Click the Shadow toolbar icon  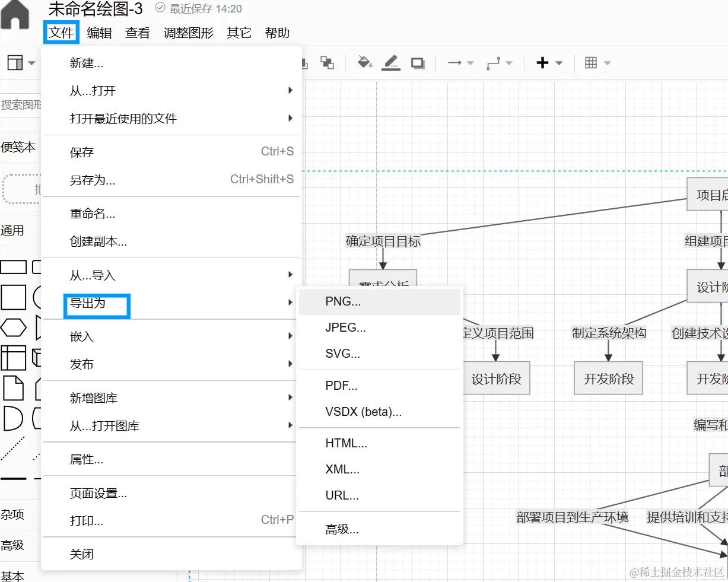click(x=418, y=62)
